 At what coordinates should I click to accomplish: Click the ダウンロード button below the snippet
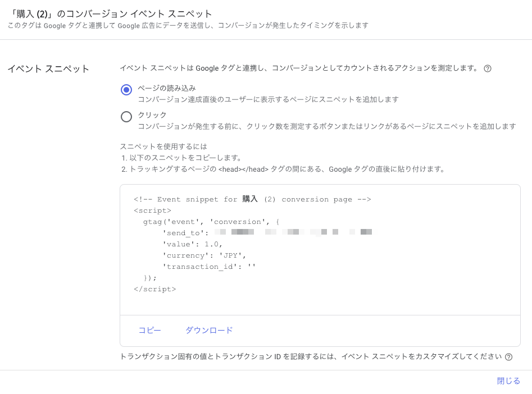(x=209, y=331)
